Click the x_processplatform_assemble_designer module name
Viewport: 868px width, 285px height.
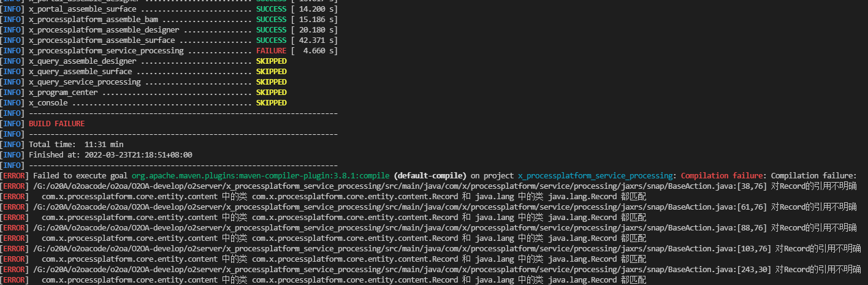pos(104,30)
